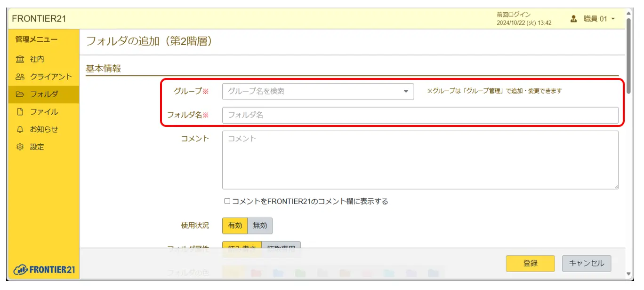The height and width of the screenshot is (290, 644).
Task: Click the FRONTIER21 cloud logo in sidebar bottom
Action: [x=44, y=269]
